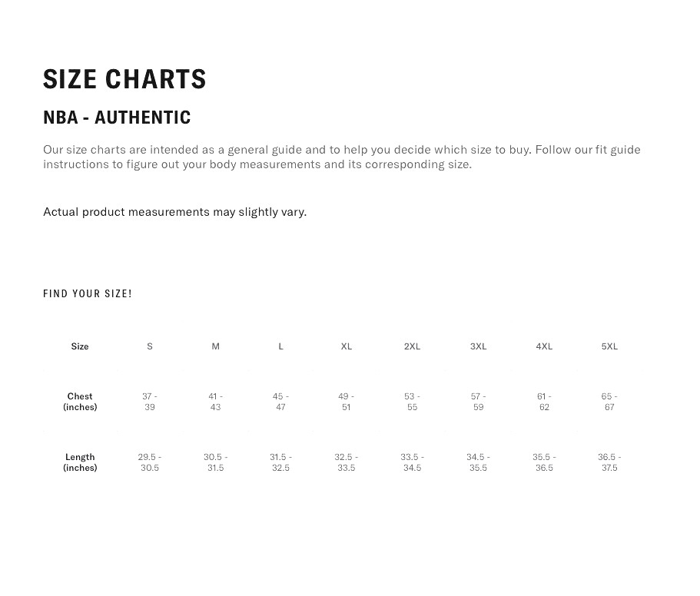Image resolution: width=700 pixels, height=596 pixels.
Task: Select the XL size column header
Action: 347,346
